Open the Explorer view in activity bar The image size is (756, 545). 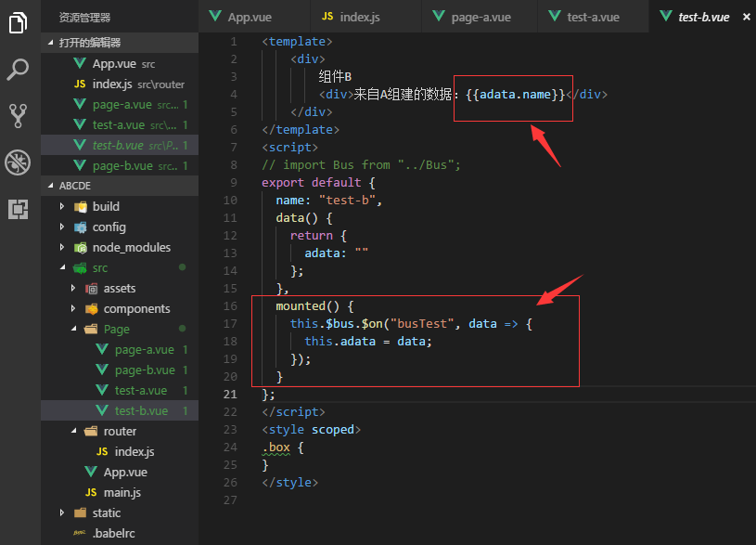(x=18, y=22)
